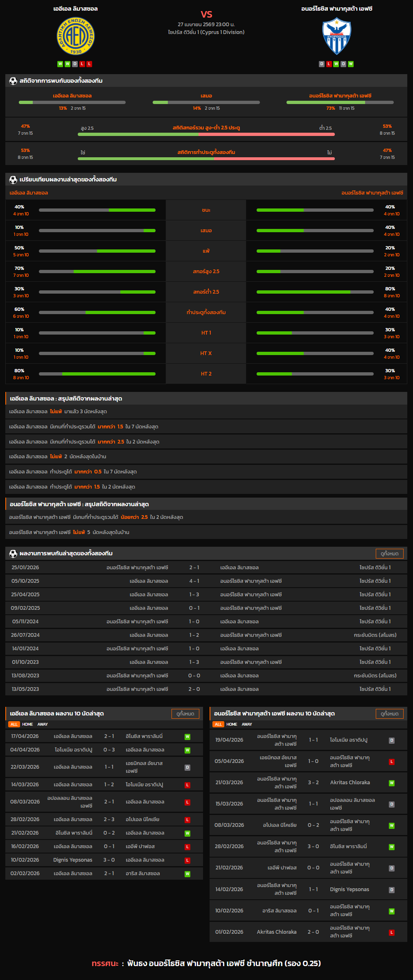Click the 25/01/2026 head-to-head match row
Screen dimensions: 413x980
(x=206, y=568)
